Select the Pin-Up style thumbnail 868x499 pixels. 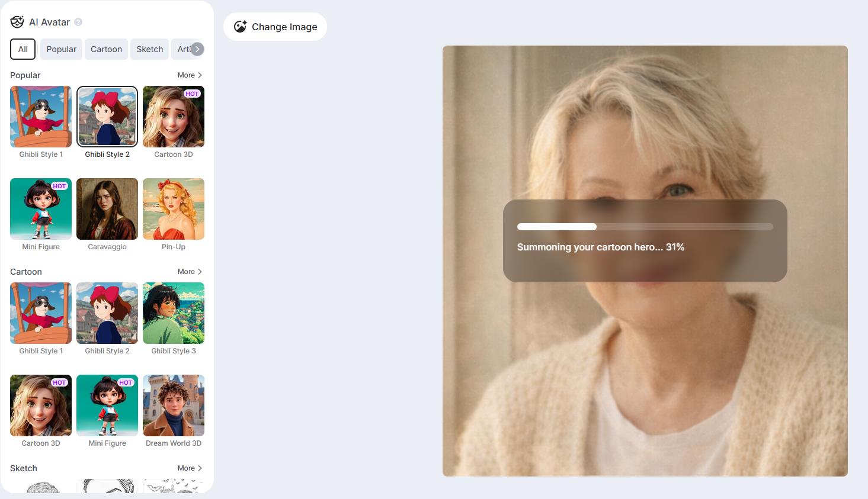tap(174, 209)
